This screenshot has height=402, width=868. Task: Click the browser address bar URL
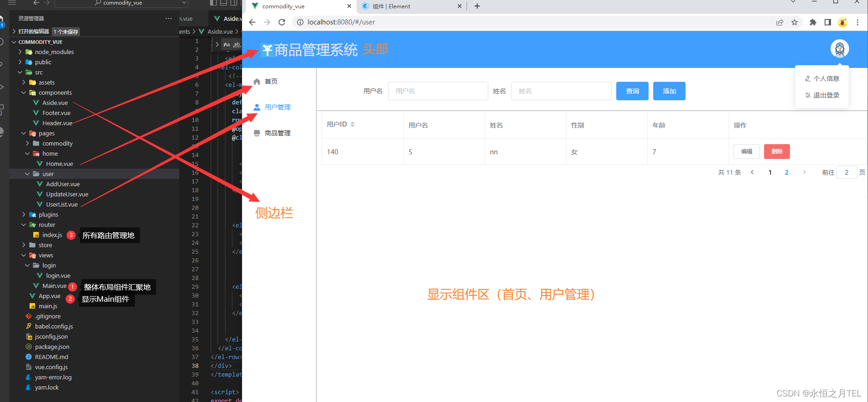(341, 22)
